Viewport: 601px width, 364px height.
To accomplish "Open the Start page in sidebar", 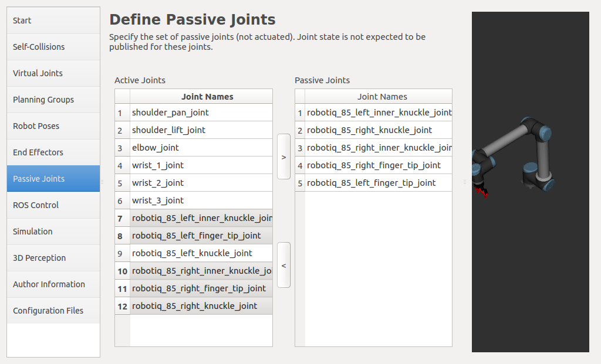I will (x=53, y=21).
